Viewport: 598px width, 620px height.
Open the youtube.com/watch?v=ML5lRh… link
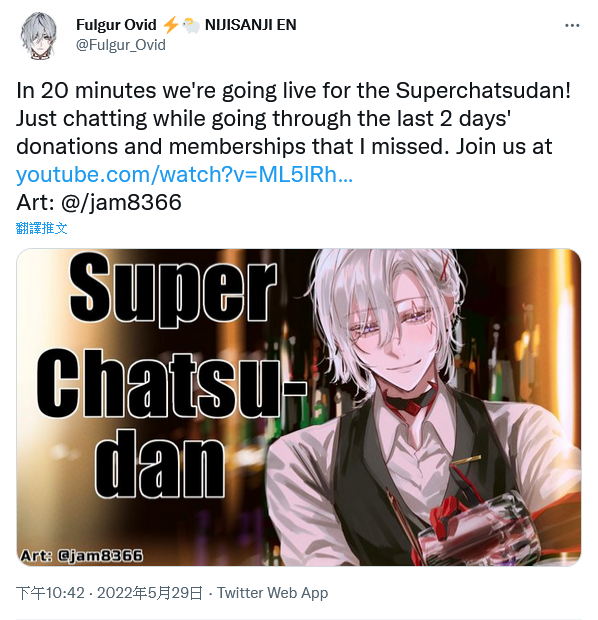184,174
